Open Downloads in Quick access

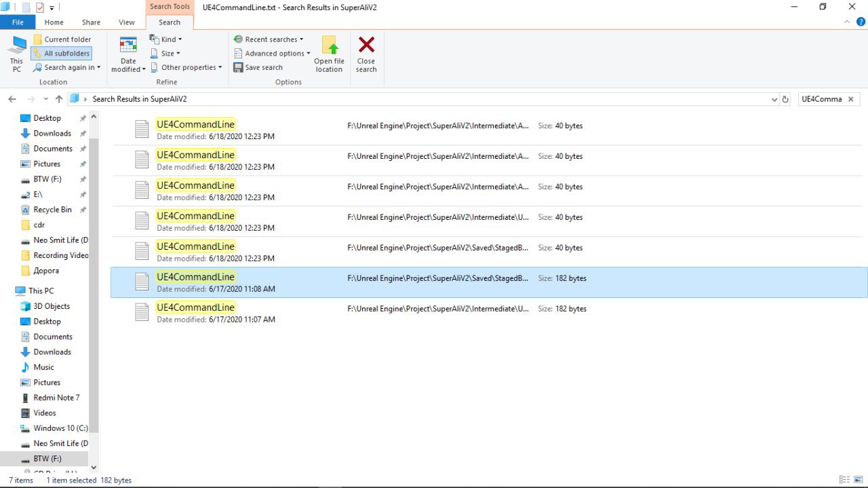52,134
